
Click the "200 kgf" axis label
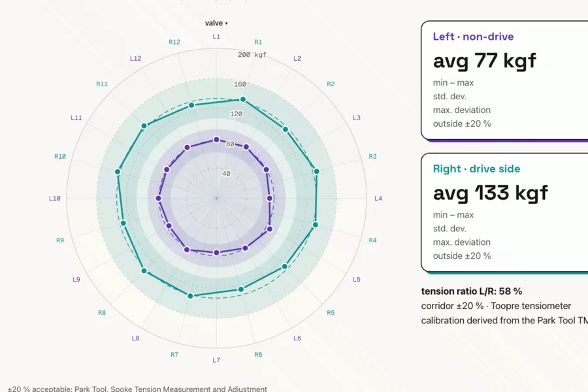click(252, 54)
